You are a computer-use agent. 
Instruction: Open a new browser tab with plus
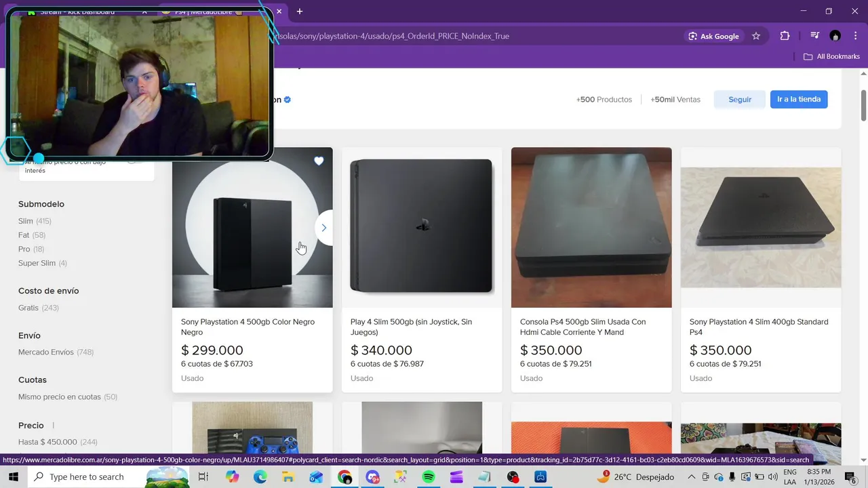click(x=299, y=12)
